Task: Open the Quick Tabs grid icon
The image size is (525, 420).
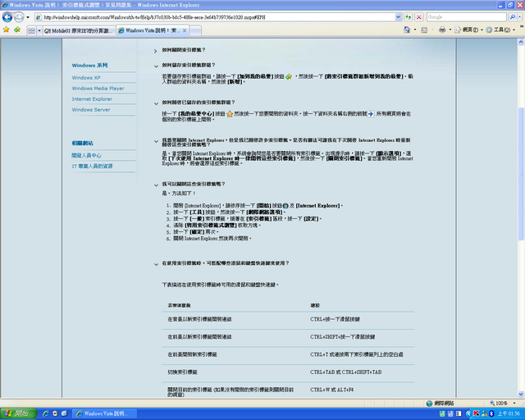Action: [x=31, y=31]
